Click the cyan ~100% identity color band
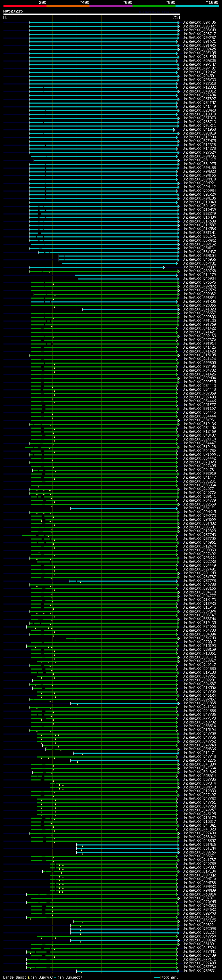The image size is (222, 980). click(x=197, y=6)
